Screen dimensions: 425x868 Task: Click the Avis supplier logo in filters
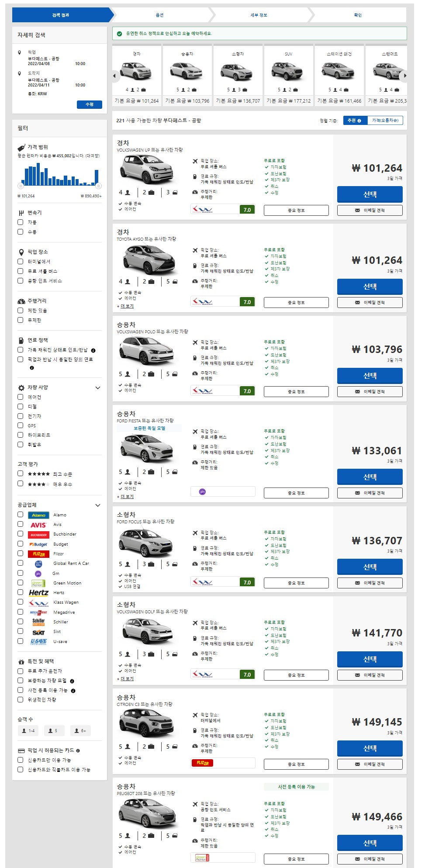click(x=38, y=525)
